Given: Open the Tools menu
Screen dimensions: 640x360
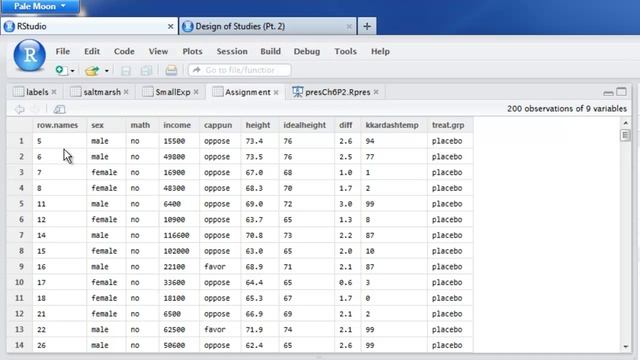Looking at the screenshot, I should click(x=346, y=51).
